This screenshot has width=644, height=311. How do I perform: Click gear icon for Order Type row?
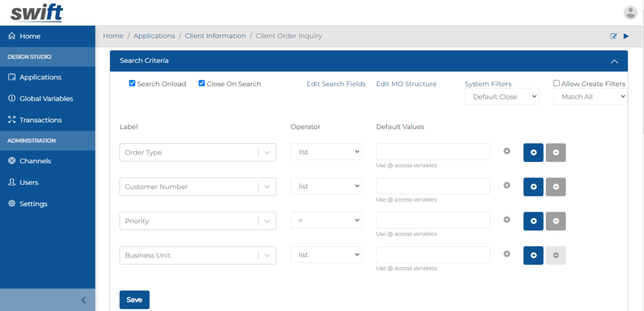click(x=507, y=151)
